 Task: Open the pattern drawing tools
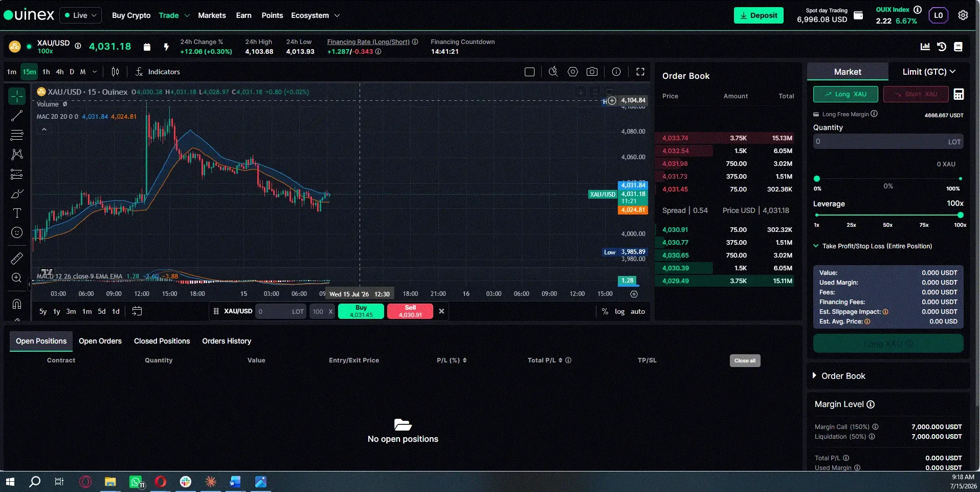click(17, 155)
